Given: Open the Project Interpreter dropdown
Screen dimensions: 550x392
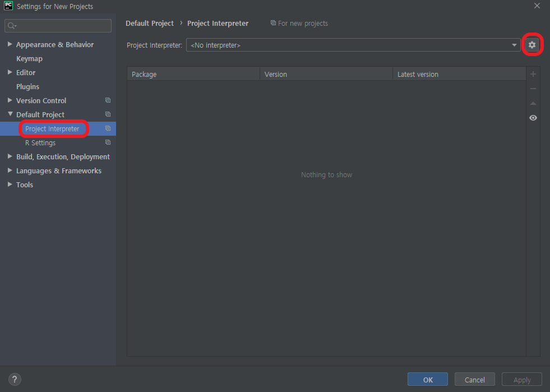Looking at the screenshot, I should [x=353, y=45].
